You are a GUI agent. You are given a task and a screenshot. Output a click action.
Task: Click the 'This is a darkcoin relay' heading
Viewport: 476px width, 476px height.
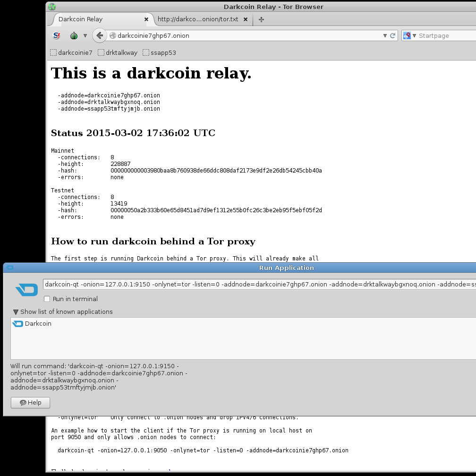tap(151, 73)
